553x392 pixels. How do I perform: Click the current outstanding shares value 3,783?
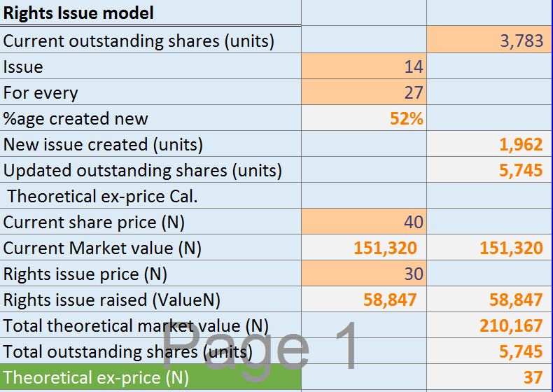click(489, 41)
